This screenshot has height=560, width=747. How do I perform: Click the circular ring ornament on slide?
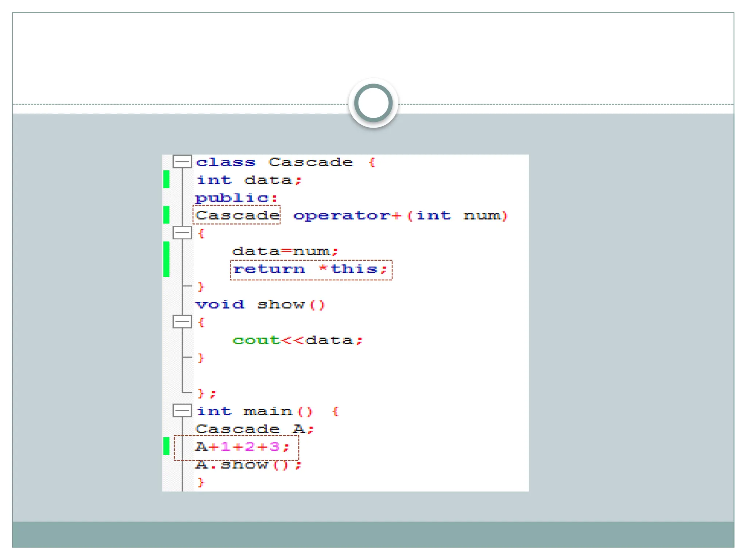tap(373, 103)
